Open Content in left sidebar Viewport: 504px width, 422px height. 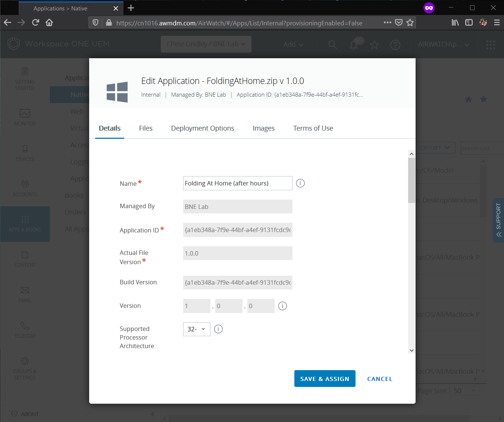[25, 259]
